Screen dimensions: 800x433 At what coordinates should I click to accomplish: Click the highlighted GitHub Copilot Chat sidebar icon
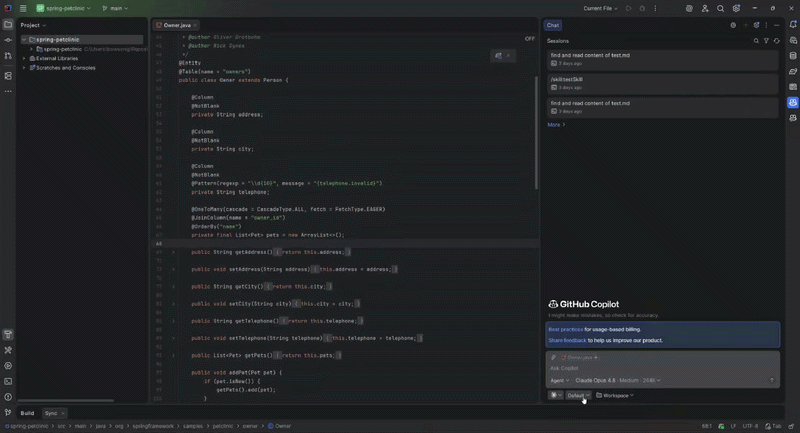(793, 103)
